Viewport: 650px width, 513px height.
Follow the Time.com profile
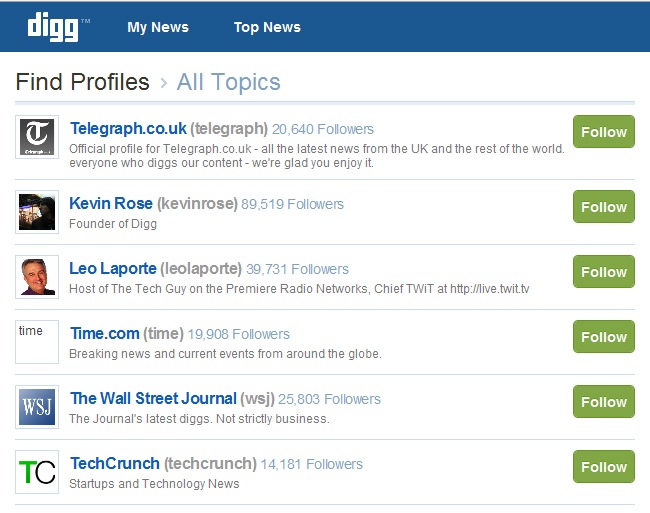603,337
